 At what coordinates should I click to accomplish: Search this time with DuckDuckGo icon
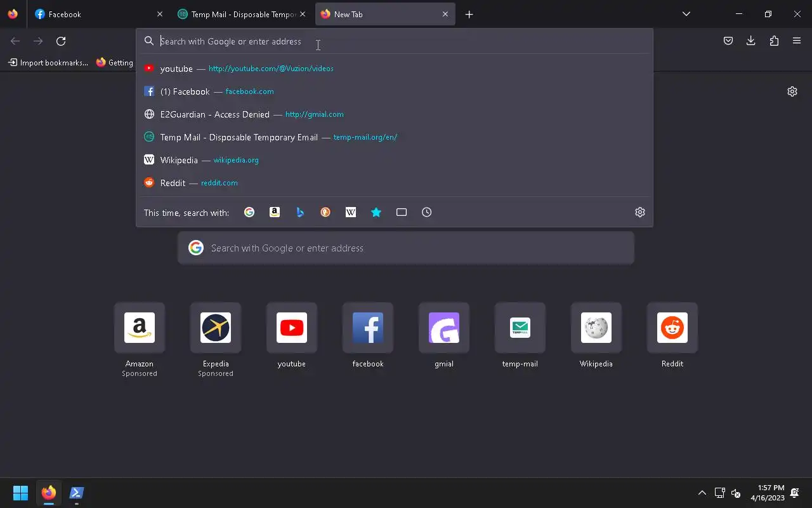(325, 212)
